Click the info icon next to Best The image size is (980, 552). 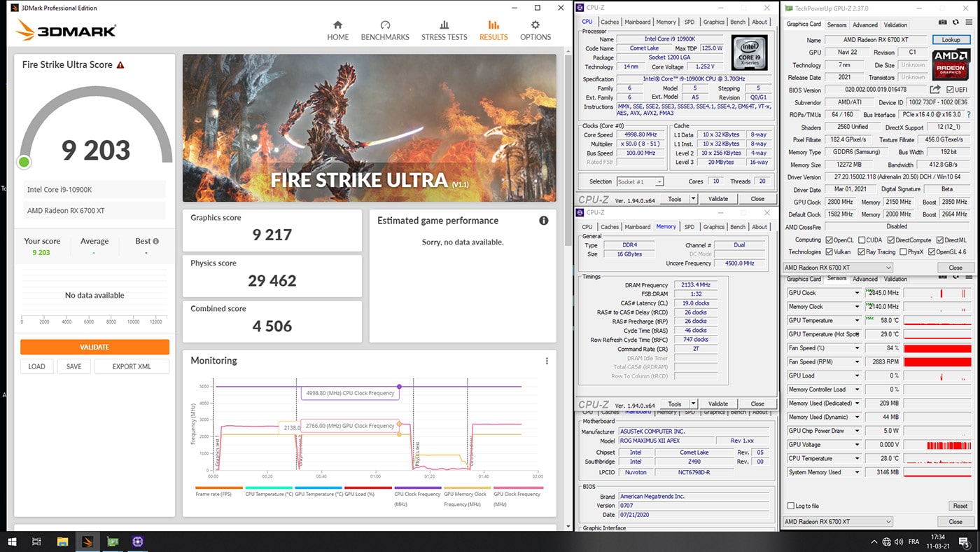155,242
